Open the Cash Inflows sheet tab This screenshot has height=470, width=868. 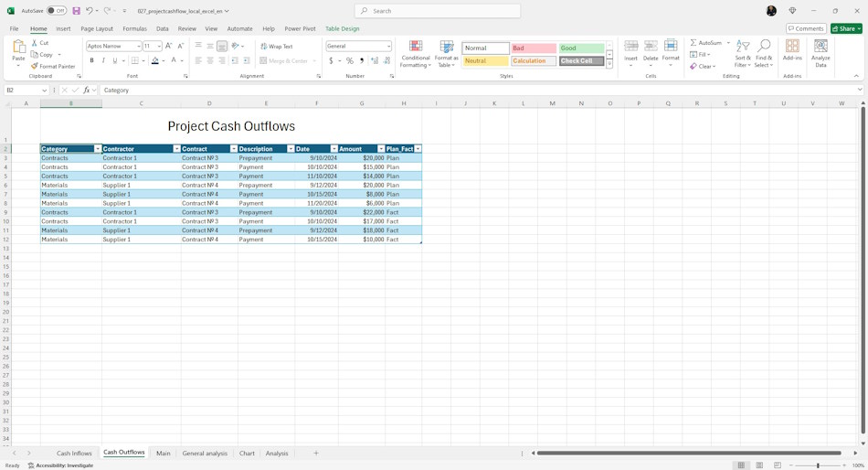tap(74, 454)
